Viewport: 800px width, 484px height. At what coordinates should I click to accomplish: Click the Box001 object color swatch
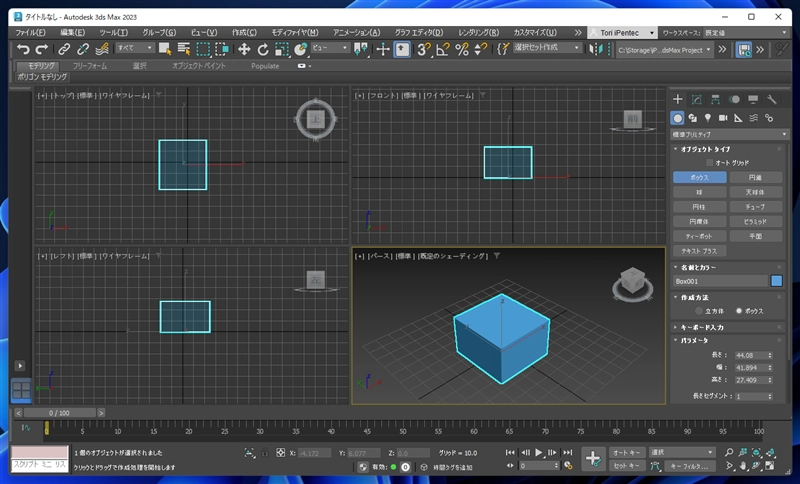[777, 281]
